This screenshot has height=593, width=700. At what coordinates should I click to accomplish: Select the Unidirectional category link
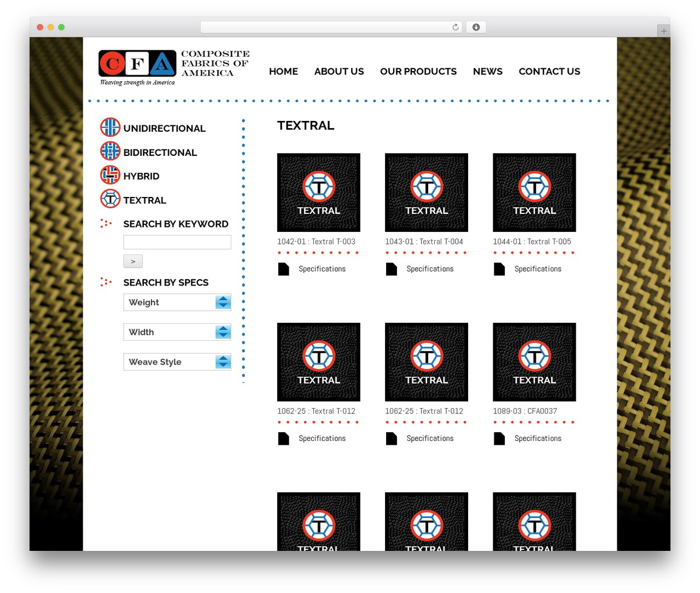(164, 129)
